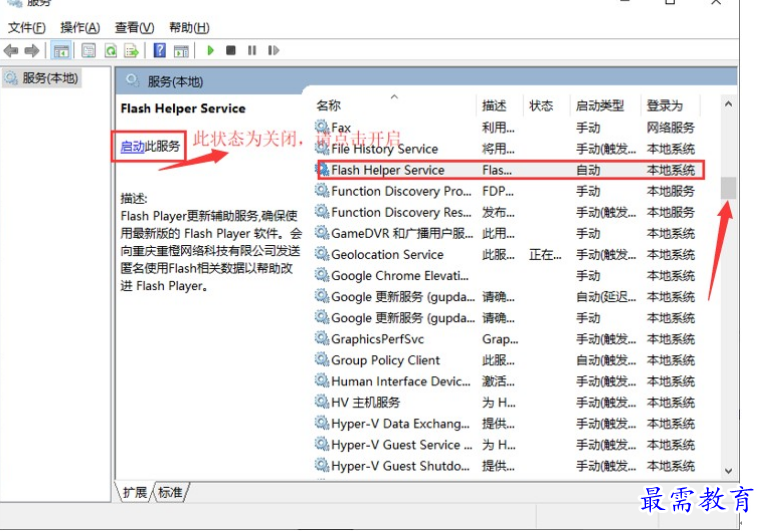
Task: Toggle the console tree pane icon
Action: pyautogui.click(x=61, y=51)
